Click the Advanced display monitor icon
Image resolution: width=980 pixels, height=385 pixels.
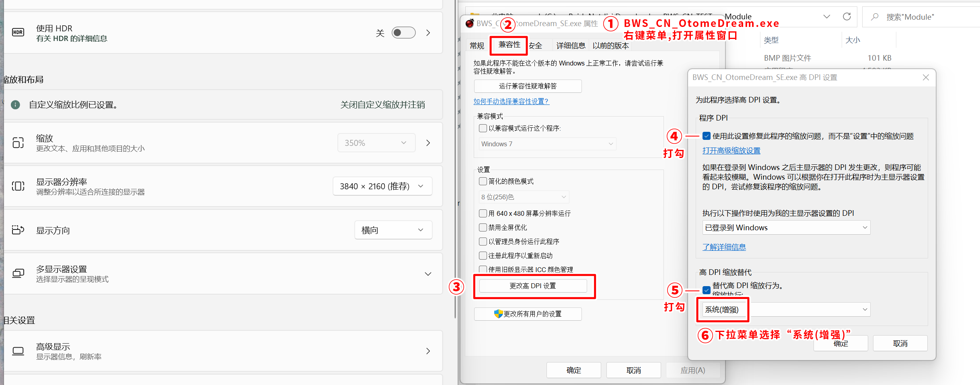pyautogui.click(x=18, y=351)
